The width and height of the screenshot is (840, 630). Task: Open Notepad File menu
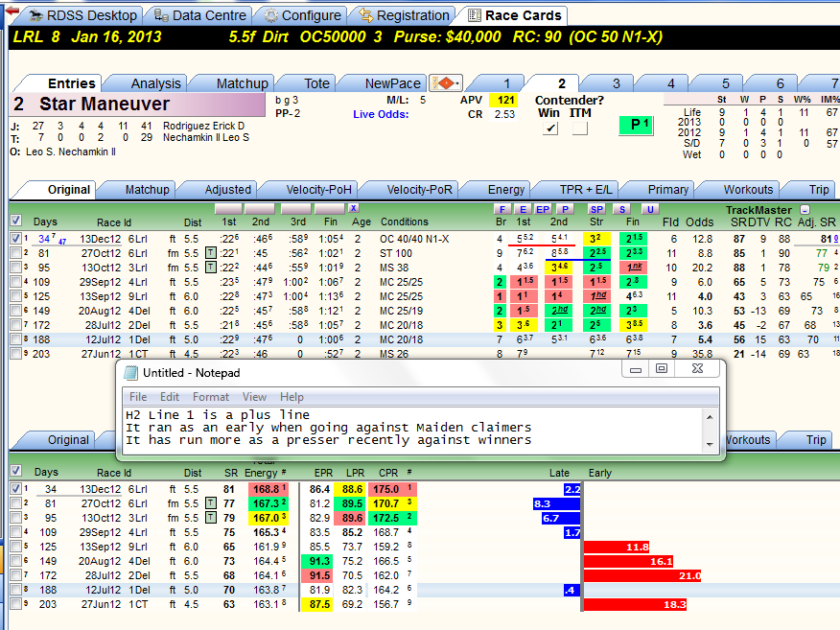point(138,397)
